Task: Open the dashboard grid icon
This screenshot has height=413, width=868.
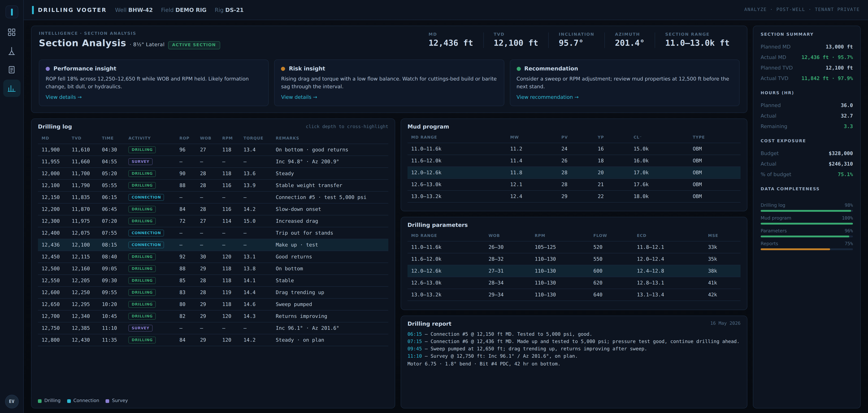Action: [12, 33]
